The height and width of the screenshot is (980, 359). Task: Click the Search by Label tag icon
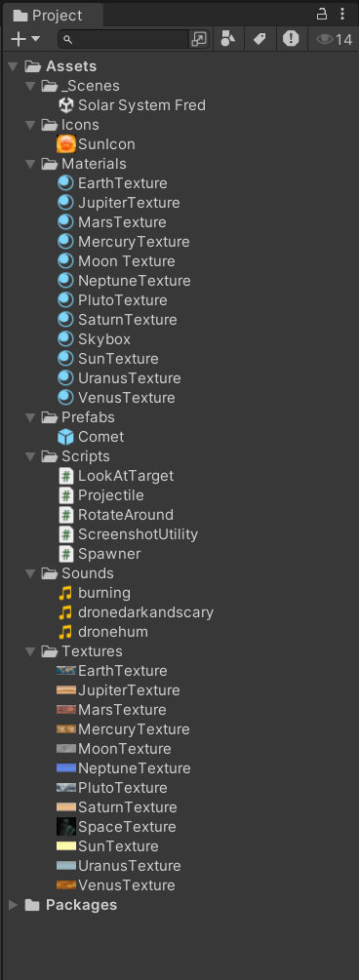(x=259, y=39)
